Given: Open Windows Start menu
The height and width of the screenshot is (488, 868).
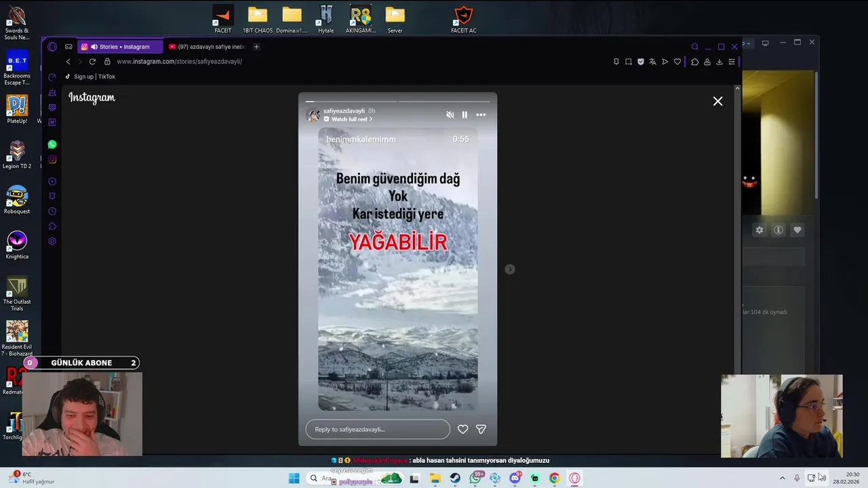Looking at the screenshot, I should 294,479.
